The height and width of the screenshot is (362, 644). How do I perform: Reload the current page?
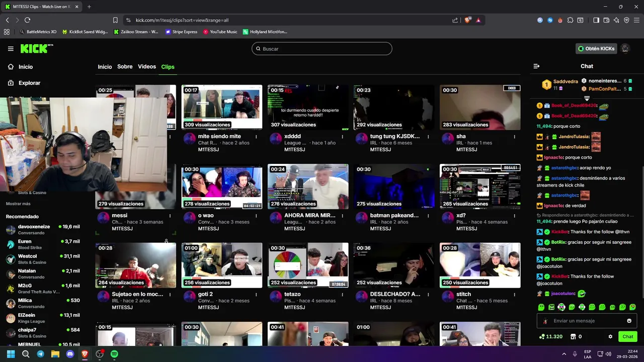(x=27, y=20)
